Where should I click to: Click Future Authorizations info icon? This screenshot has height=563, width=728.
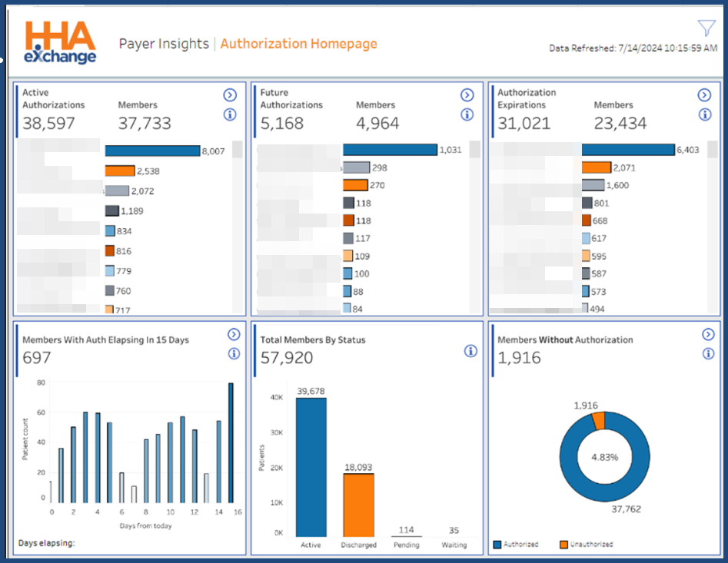[x=467, y=114]
